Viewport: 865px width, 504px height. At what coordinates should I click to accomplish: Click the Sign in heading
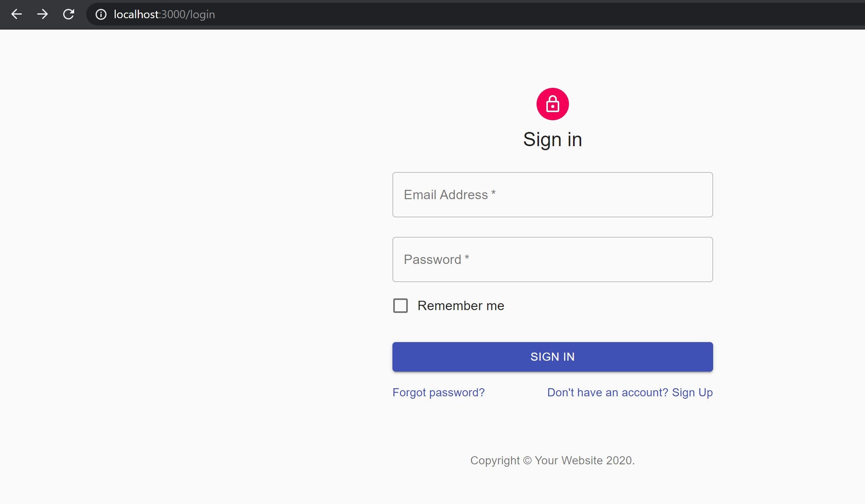(x=552, y=139)
